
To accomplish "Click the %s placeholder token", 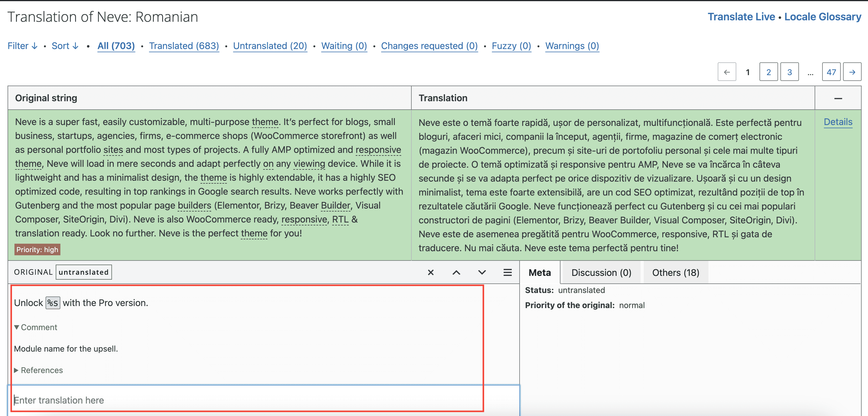I will 53,303.
